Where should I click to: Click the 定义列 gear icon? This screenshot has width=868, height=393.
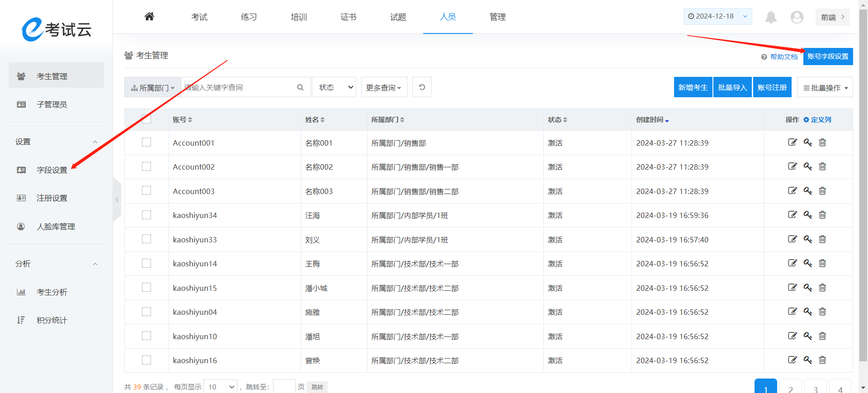coord(806,120)
